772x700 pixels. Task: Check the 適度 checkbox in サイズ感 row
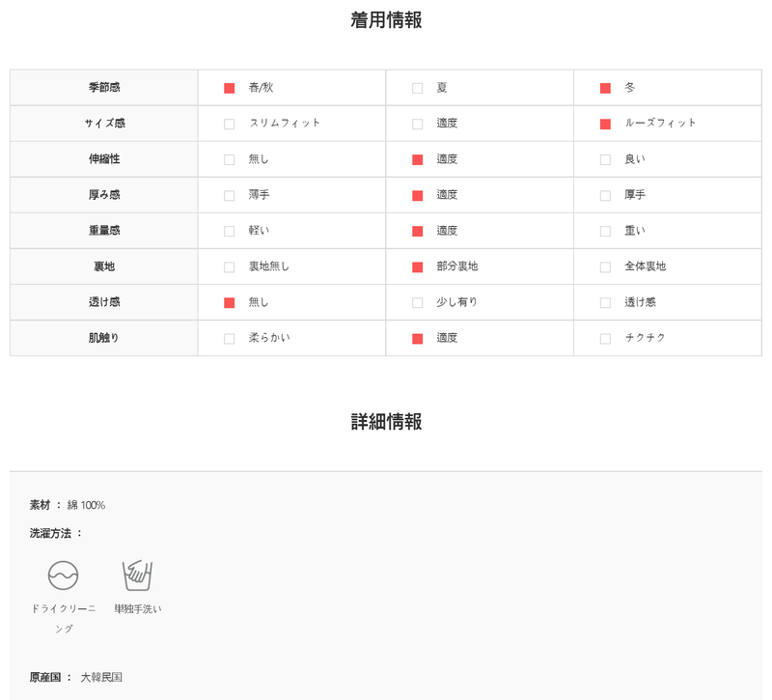tap(417, 124)
